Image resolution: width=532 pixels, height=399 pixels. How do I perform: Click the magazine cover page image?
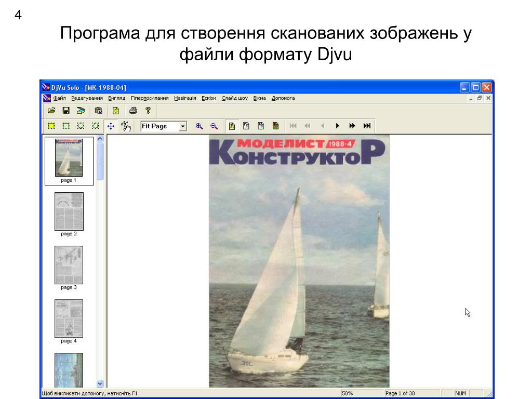click(299, 261)
